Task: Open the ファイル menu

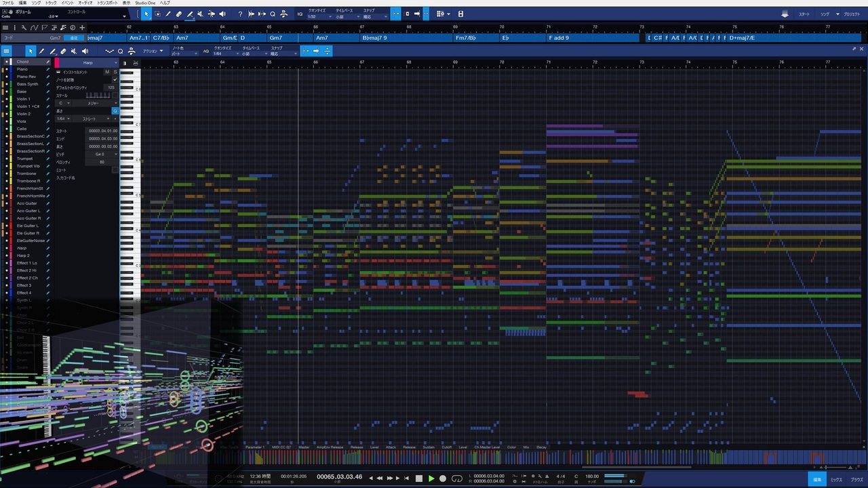Action: click(x=8, y=3)
